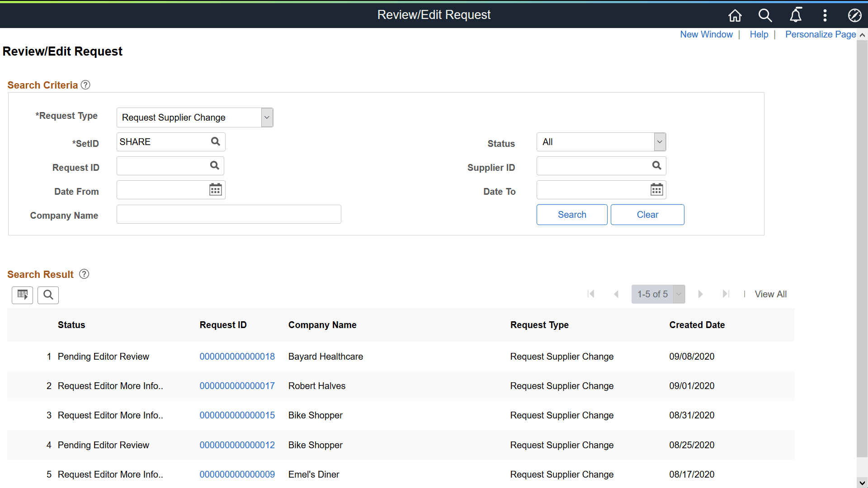Open global Search from the header
Image resolution: width=868 pixels, height=488 pixels.
point(765,15)
